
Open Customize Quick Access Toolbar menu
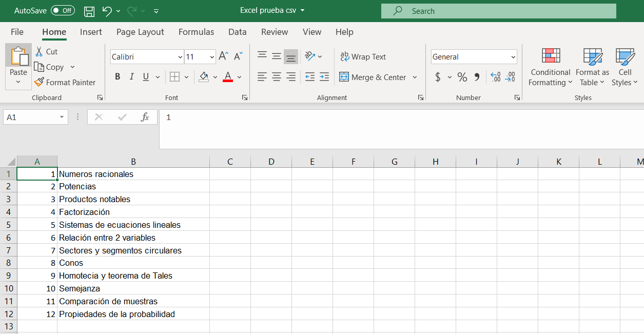pos(157,11)
